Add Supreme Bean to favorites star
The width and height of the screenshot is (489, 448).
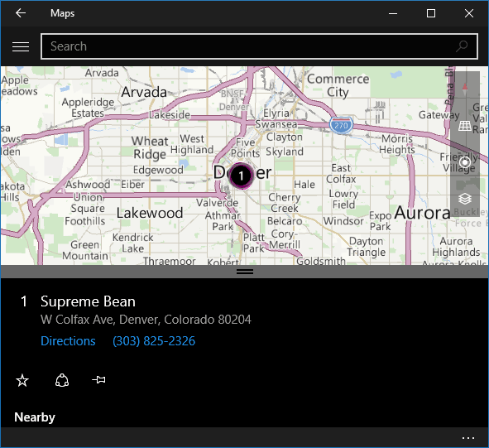pyautogui.click(x=22, y=380)
